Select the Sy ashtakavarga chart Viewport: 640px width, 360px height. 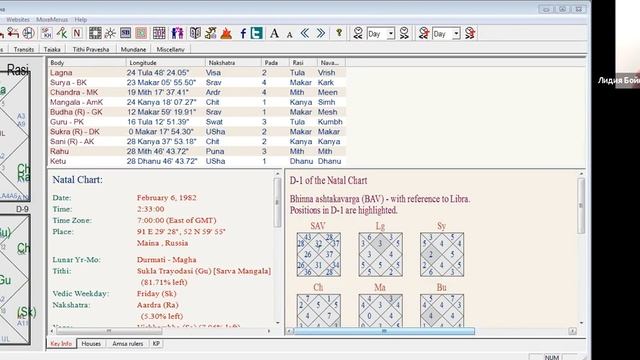[x=442, y=255]
